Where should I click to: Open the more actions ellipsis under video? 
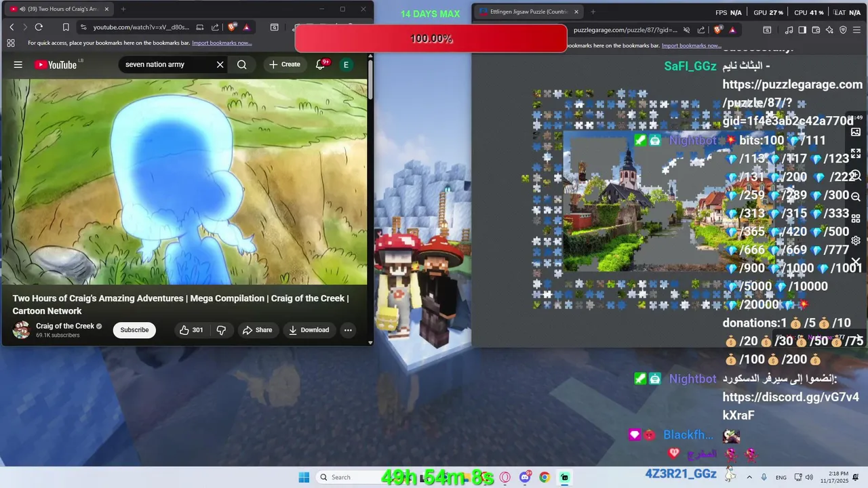348,330
